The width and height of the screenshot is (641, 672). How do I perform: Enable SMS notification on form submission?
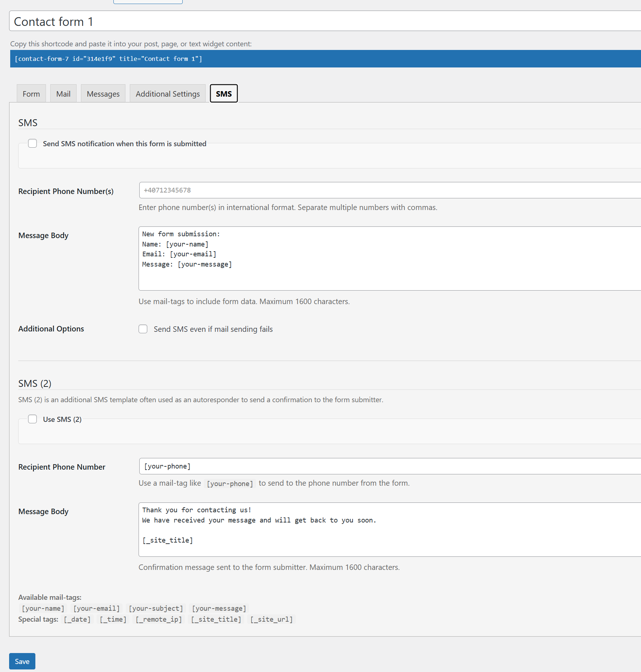click(32, 143)
